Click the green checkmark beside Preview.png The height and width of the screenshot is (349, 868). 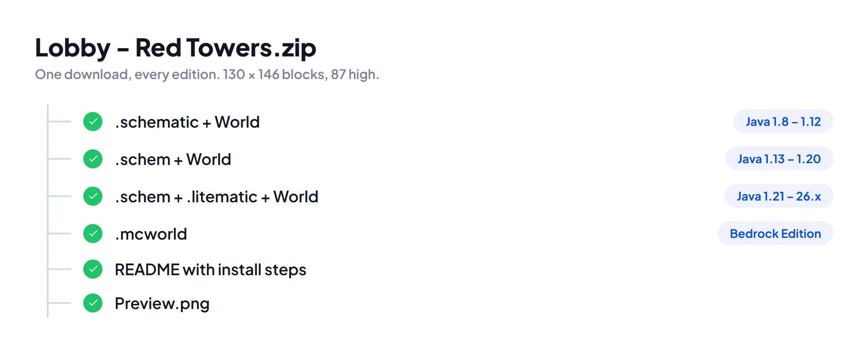93,303
